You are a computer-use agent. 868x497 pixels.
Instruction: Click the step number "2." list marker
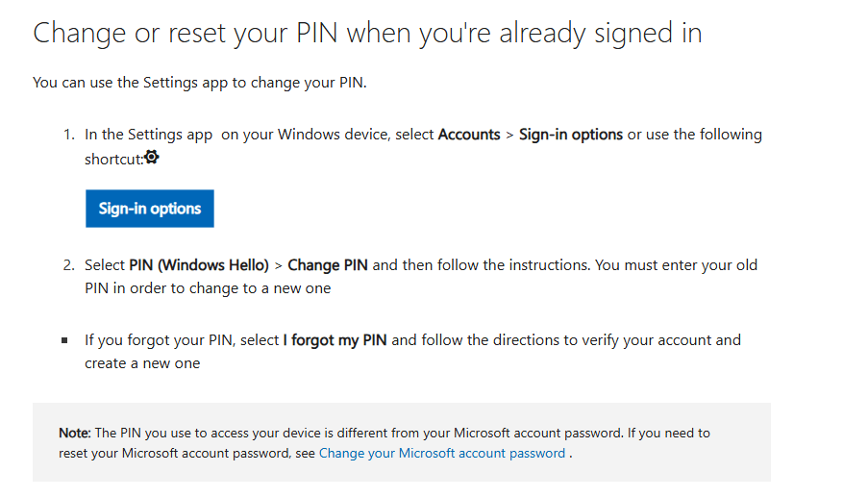(69, 265)
